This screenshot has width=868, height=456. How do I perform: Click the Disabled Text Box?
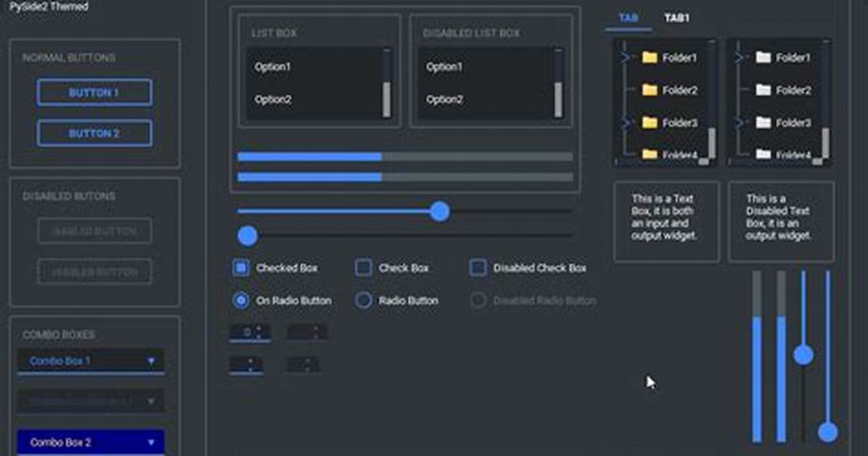point(781,221)
